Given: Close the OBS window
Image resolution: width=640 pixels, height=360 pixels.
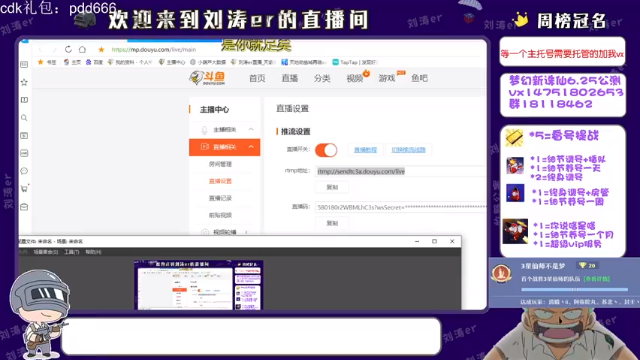Looking at the screenshot, I should (x=452, y=241).
